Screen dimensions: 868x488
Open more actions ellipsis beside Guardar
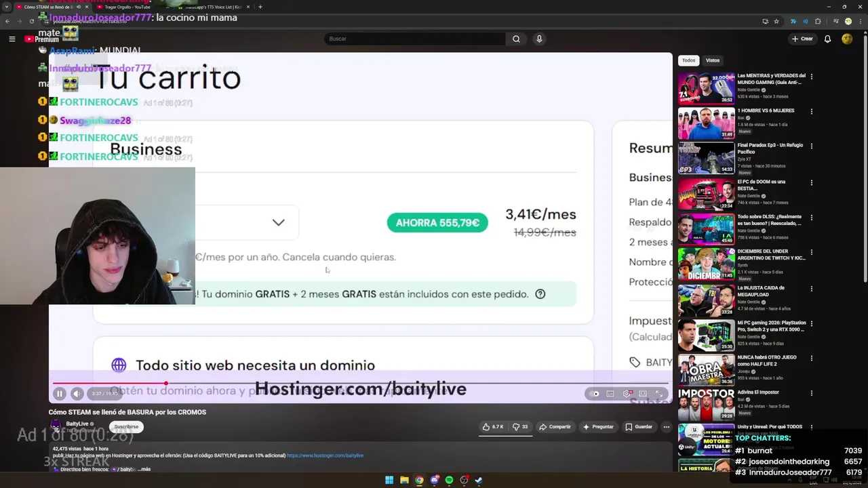[667, 427]
